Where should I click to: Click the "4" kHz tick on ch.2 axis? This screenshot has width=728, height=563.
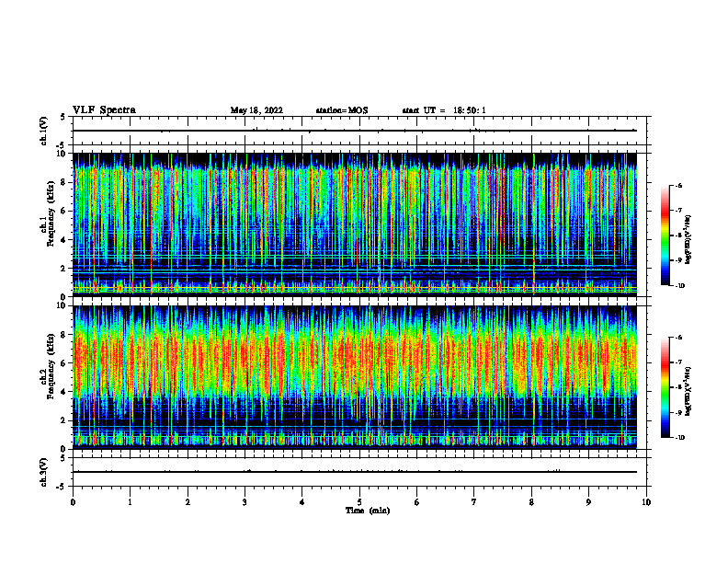click(63, 392)
